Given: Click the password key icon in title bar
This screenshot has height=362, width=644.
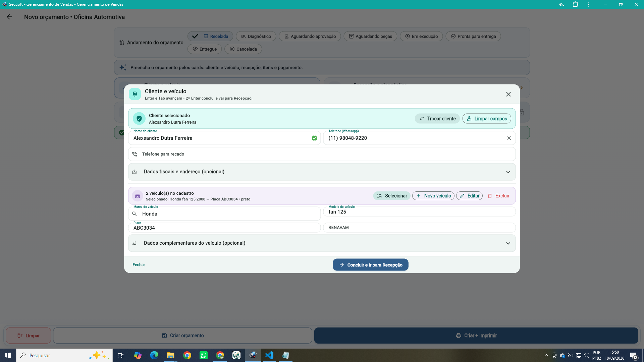Looking at the screenshot, I should coord(562,4).
